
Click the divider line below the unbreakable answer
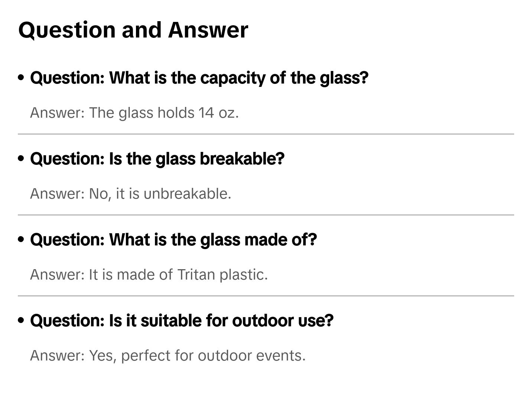click(x=266, y=215)
